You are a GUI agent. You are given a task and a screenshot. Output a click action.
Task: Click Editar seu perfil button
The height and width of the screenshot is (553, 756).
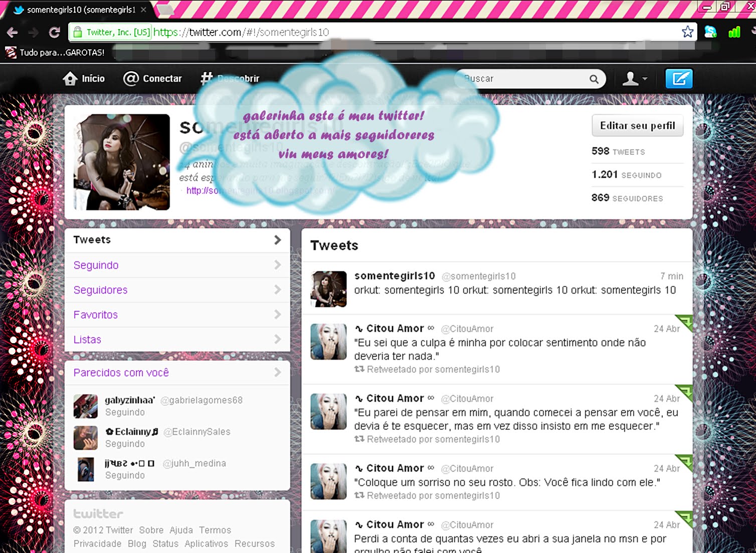click(x=637, y=126)
